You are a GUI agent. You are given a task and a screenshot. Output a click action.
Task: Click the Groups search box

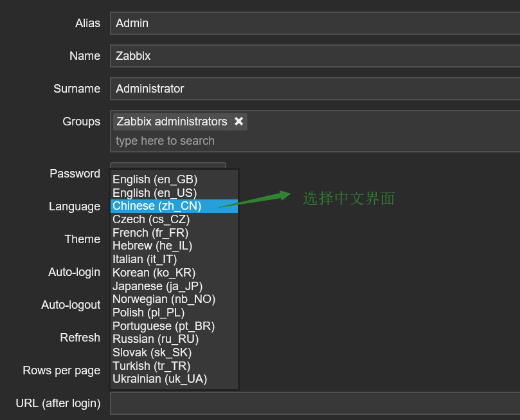pos(315,141)
